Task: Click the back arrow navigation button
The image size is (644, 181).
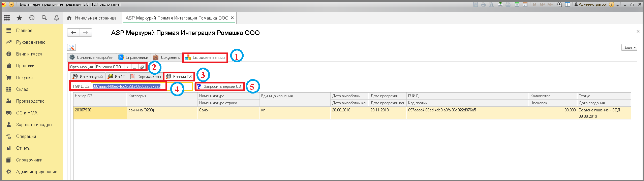Action: coord(73,32)
